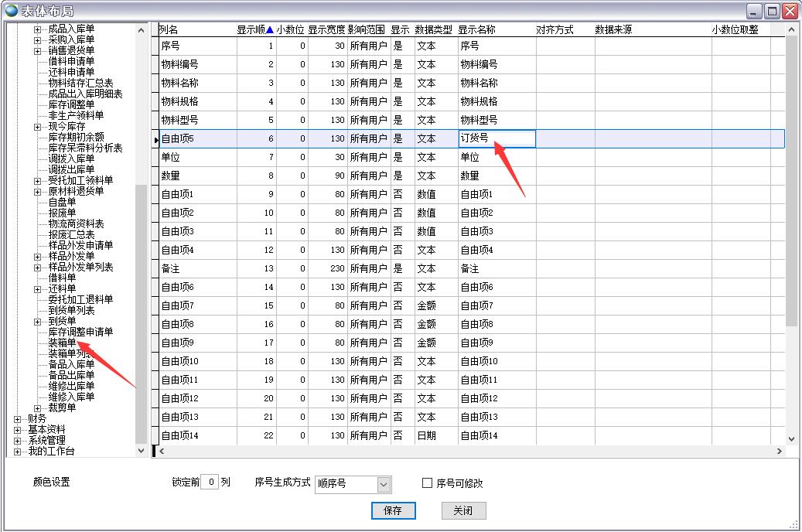Select 物流商资料表 in the tree
This screenshot has width=802, height=532.
(x=76, y=223)
